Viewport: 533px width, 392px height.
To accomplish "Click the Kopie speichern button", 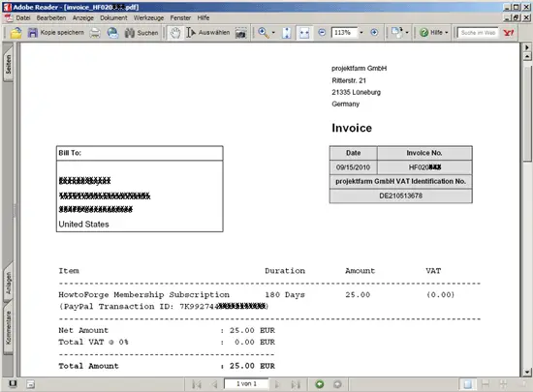I will point(56,33).
